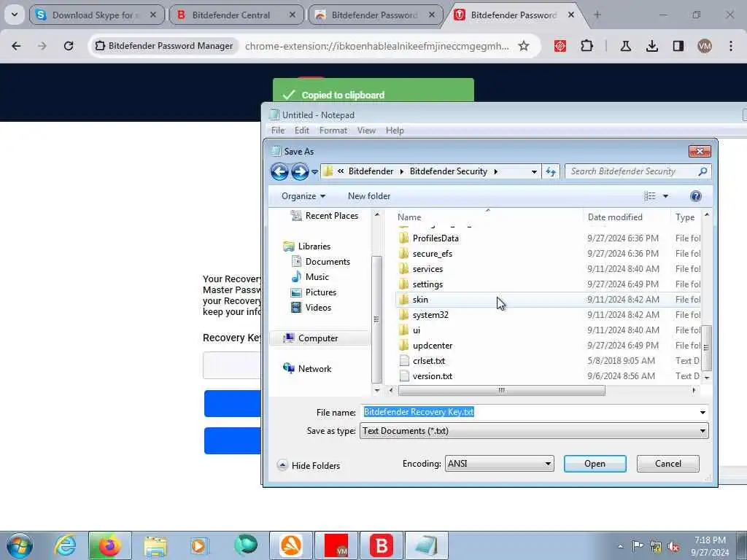Refresh the folder view in Save As
Image resolution: width=747 pixels, height=560 pixels.
551,171
